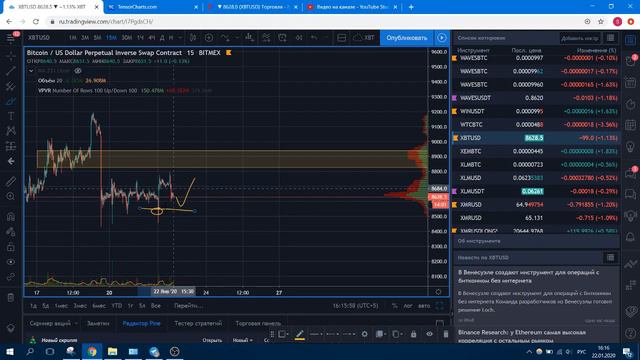Set chart range to Все
The height and width of the screenshot is (360, 640).
point(156,305)
